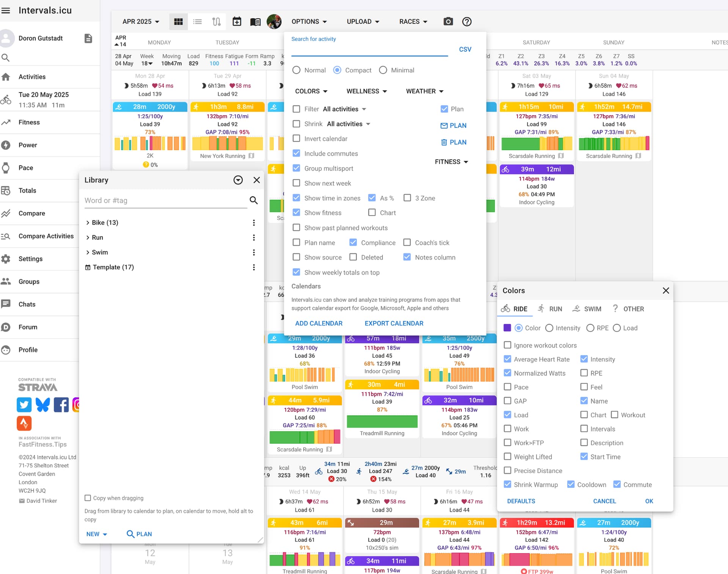Open the hamburger menu next to Intervals.icu

click(x=6, y=10)
